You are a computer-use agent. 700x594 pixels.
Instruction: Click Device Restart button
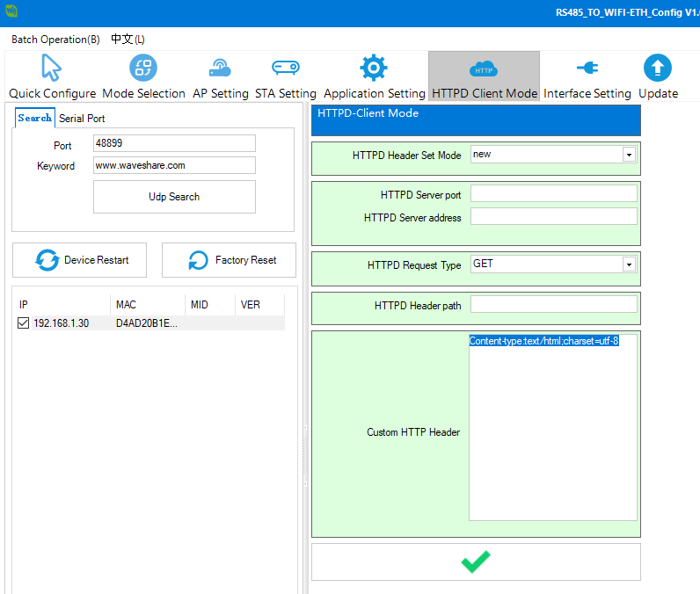tap(79, 260)
